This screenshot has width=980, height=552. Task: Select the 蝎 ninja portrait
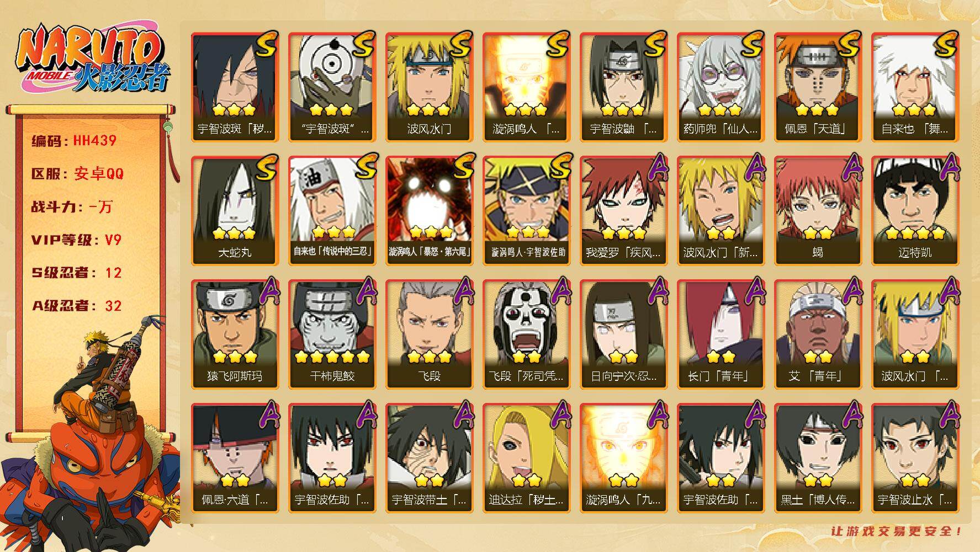point(818,211)
